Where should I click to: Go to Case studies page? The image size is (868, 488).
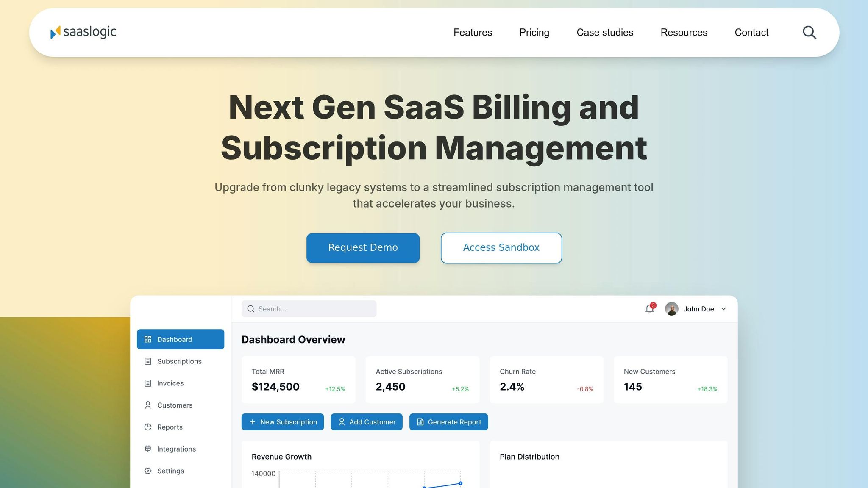pos(605,33)
